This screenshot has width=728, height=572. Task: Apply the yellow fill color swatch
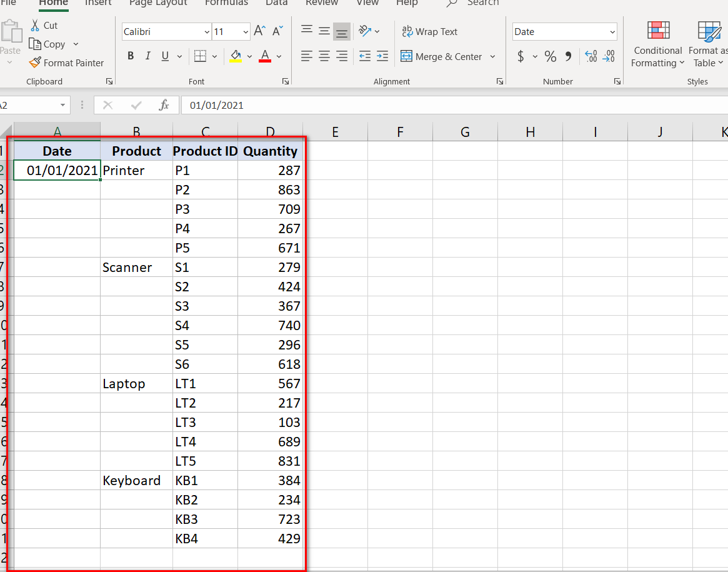pos(236,56)
